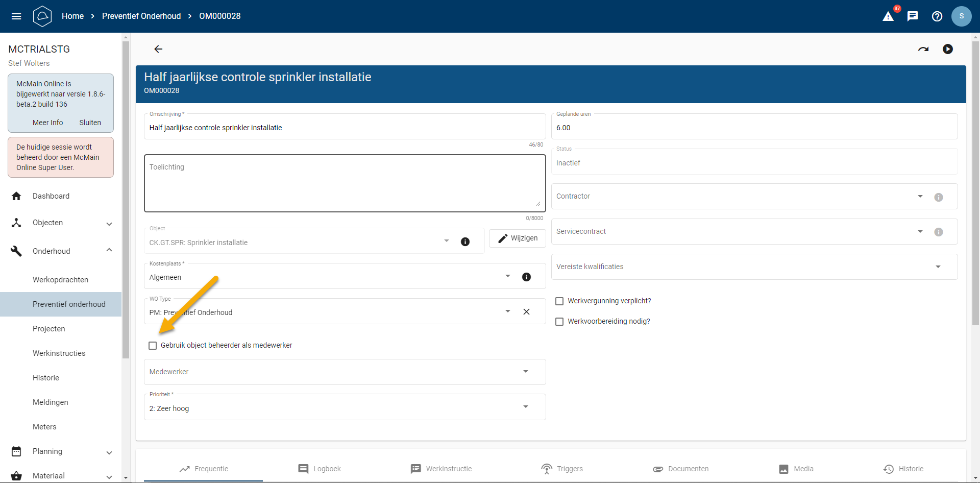The height and width of the screenshot is (483, 980).
Task: Expand the Prioriteit dropdown list
Action: (x=525, y=407)
